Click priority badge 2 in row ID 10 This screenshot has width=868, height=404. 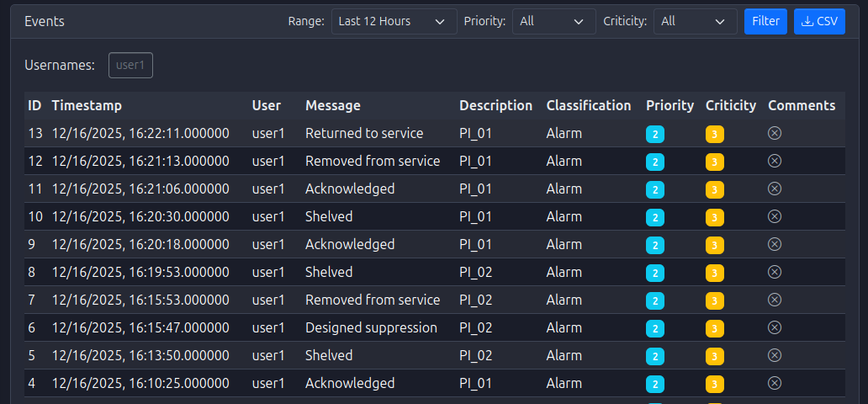click(x=655, y=218)
